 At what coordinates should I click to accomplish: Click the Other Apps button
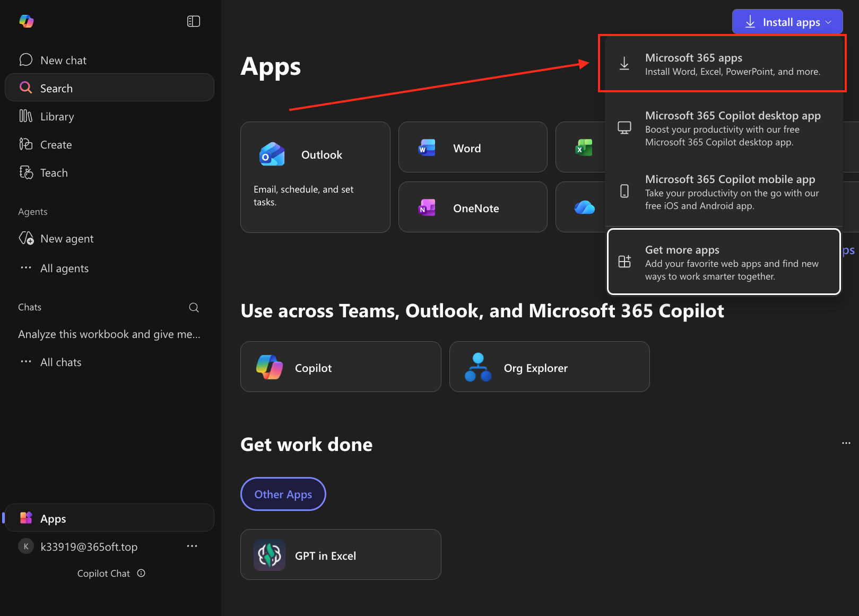point(283,494)
